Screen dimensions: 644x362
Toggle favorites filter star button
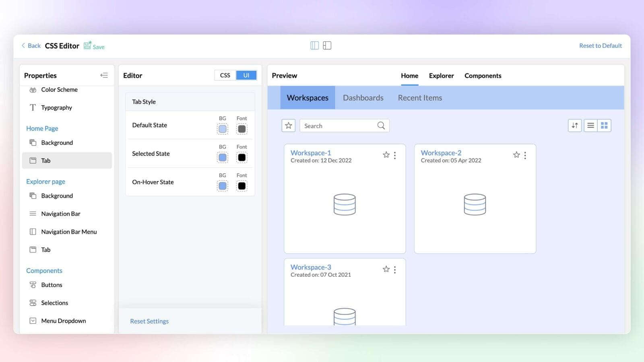[x=289, y=125]
